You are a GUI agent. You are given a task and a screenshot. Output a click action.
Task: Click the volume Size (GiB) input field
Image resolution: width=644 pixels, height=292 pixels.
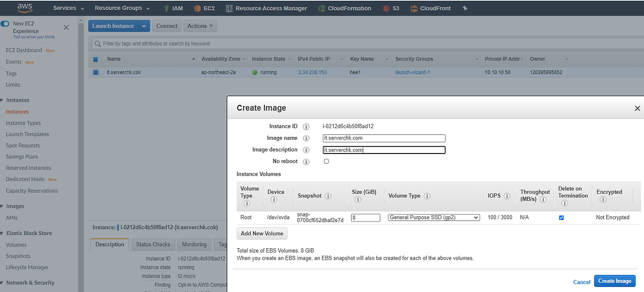pos(366,217)
